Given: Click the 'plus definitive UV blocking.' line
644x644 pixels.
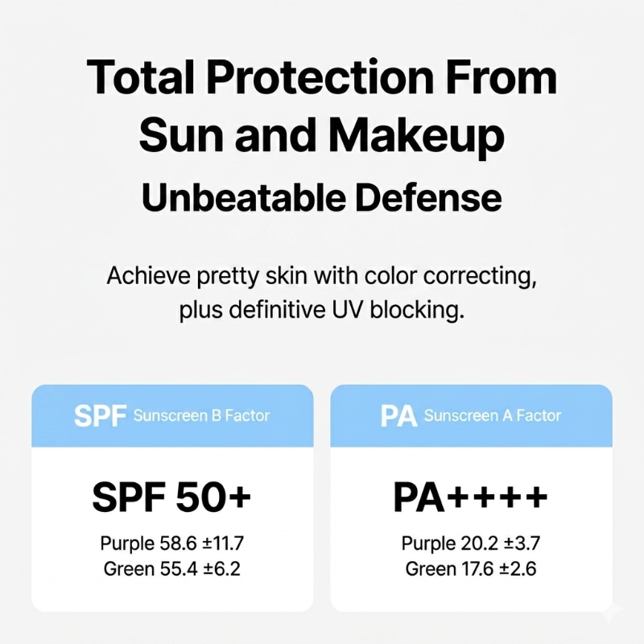Looking at the screenshot, I should (x=321, y=309).
